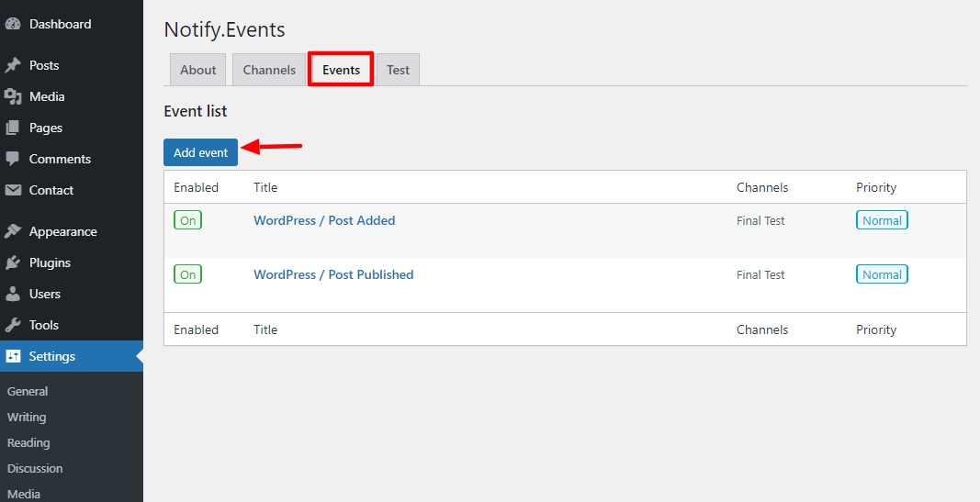Open the Settings menu label
This screenshot has height=502, width=980.
(x=51, y=356)
